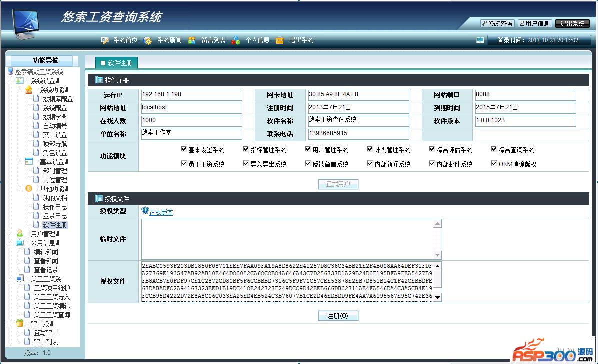Click the people icon beside 留言列表

pos(192,40)
